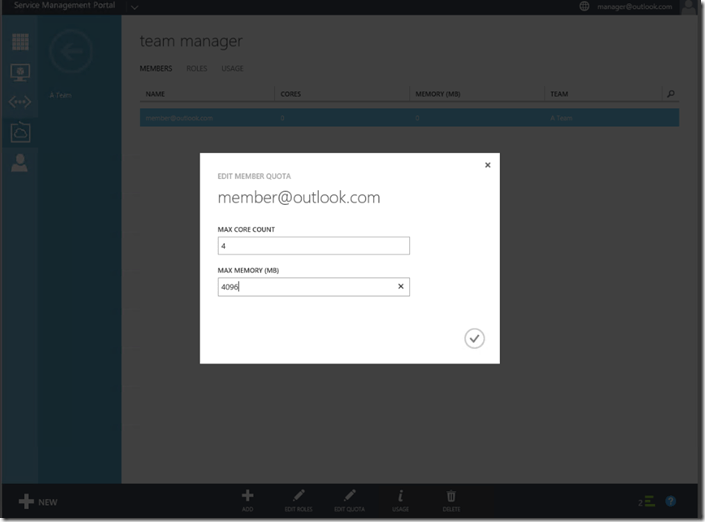The width and height of the screenshot is (705, 522).
Task: Open the manager@outlook.com account menu
Action: click(x=634, y=7)
